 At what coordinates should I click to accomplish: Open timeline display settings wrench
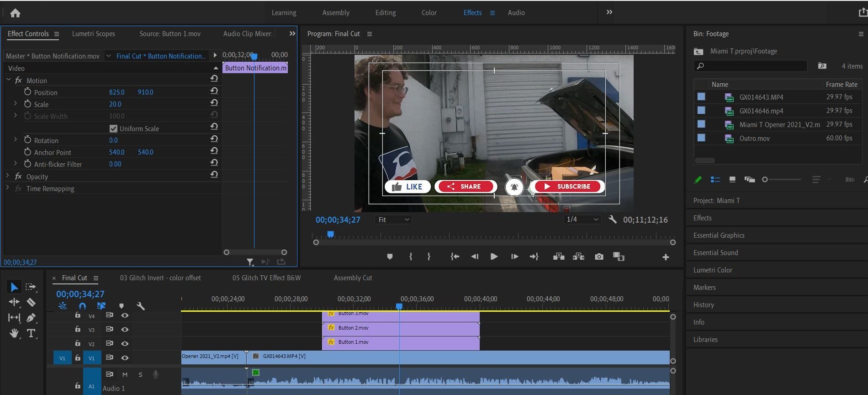(141, 306)
